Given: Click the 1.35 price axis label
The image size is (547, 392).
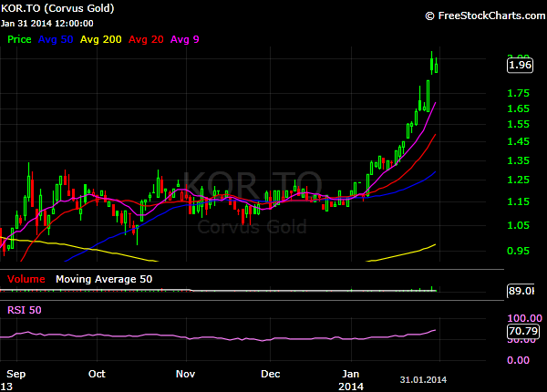Looking at the screenshot, I should pyautogui.click(x=518, y=160).
